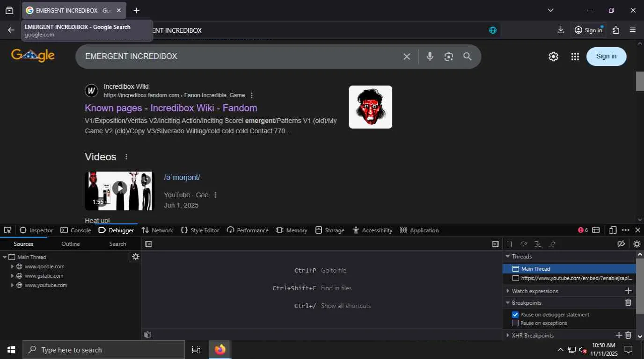The height and width of the screenshot is (359, 644).
Task: Click the light blue Google Sign in button
Action: click(606, 57)
